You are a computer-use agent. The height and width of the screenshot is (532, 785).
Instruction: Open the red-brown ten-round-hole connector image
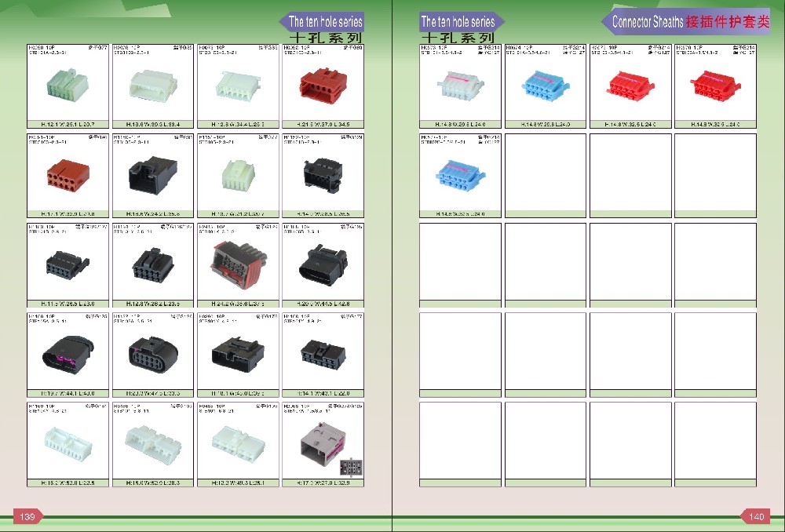[x=68, y=173]
